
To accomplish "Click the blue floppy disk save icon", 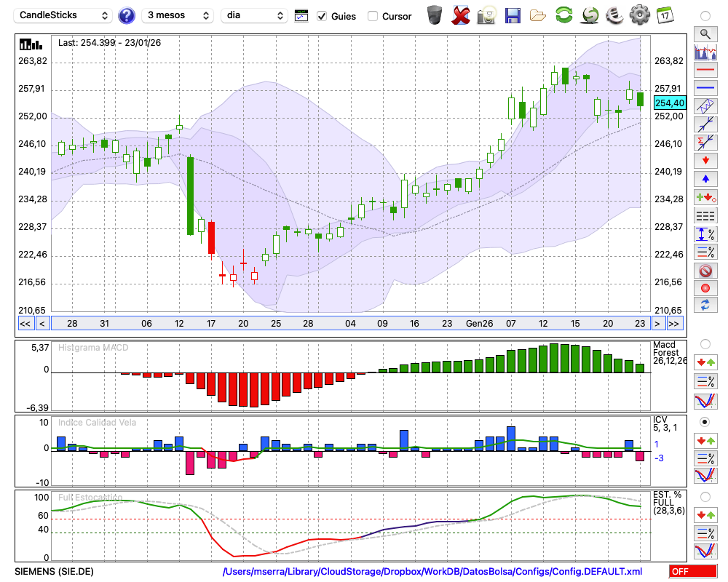I will pos(513,15).
